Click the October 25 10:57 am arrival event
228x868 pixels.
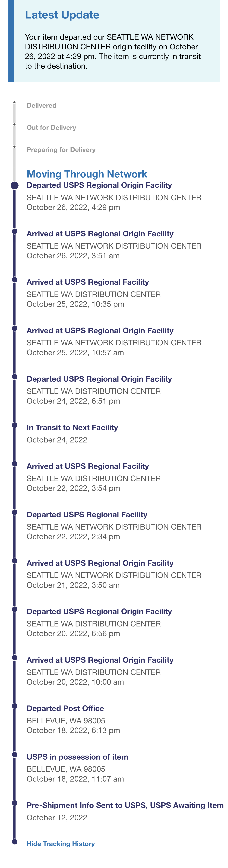point(114,341)
